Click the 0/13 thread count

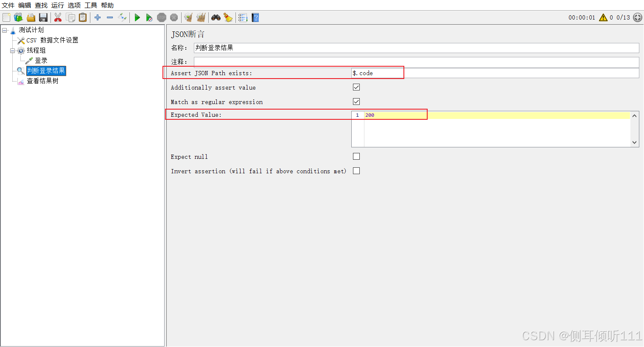click(623, 17)
